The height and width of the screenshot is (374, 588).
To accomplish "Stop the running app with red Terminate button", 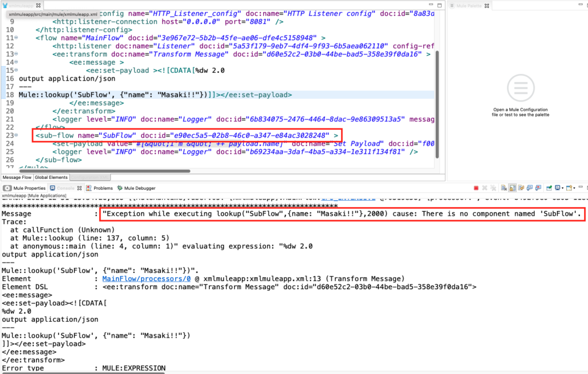I will [476, 188].
